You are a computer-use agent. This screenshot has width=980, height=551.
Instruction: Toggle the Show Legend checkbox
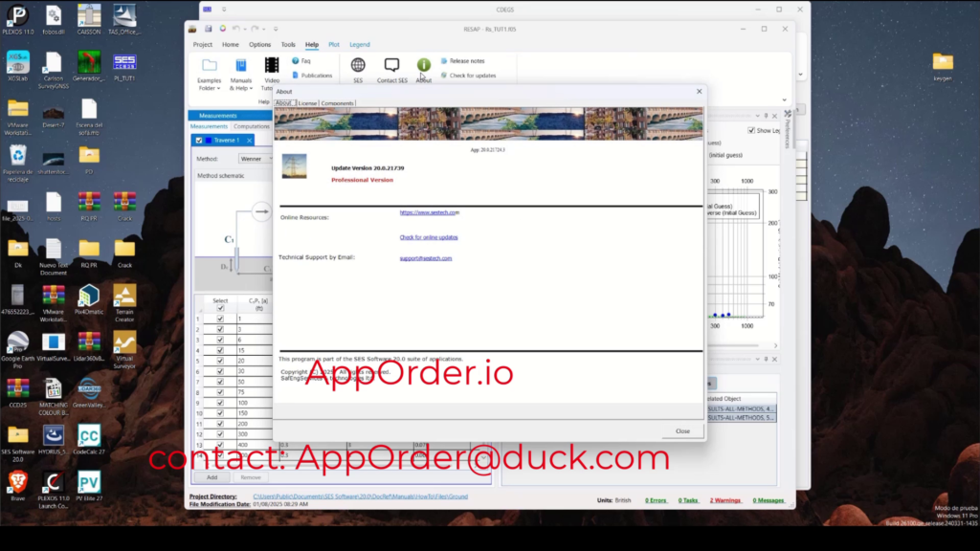[751, 130]
